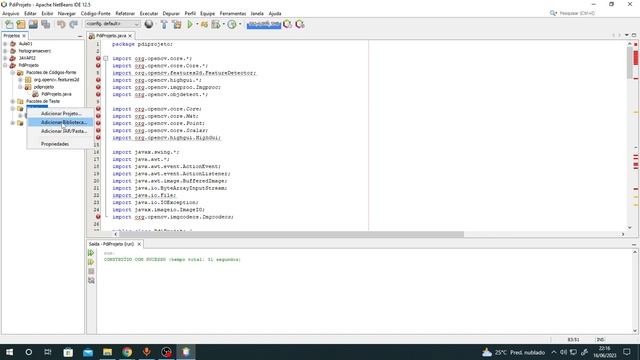Expand the hologramaexerc project node
640x360 pixels.
[5, 51]
